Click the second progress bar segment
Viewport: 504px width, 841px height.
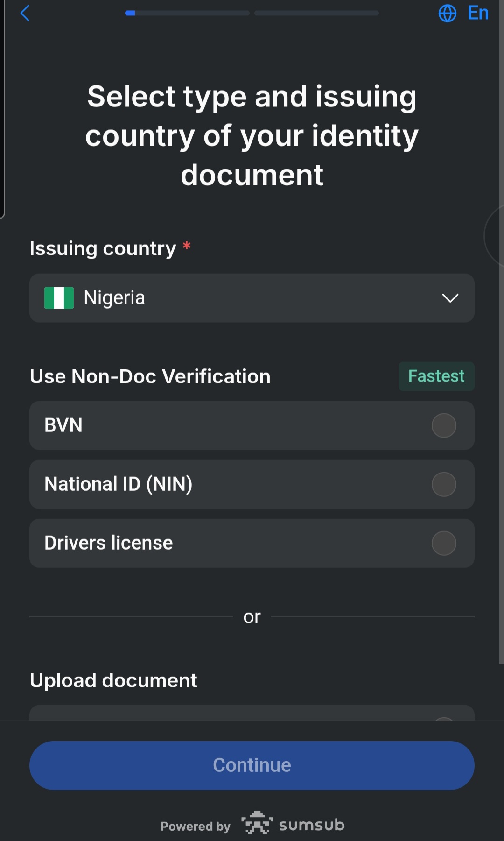(x=316, y=13)
